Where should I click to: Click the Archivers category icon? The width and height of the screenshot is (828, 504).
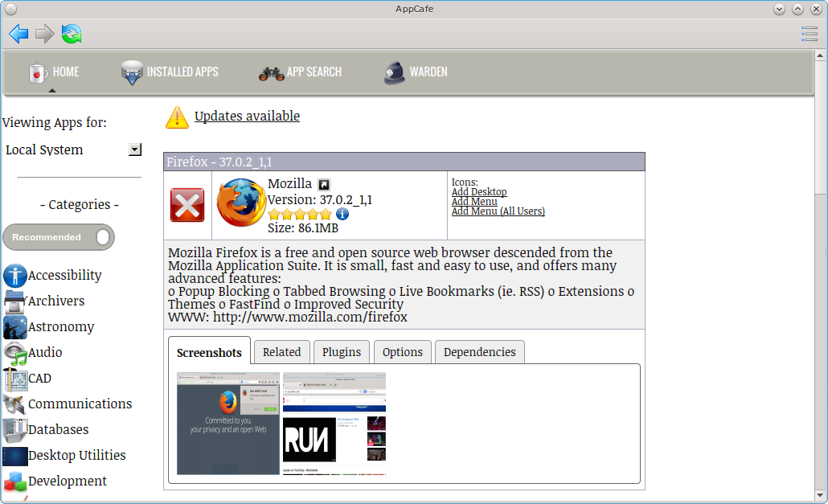(x=14, y=301)
